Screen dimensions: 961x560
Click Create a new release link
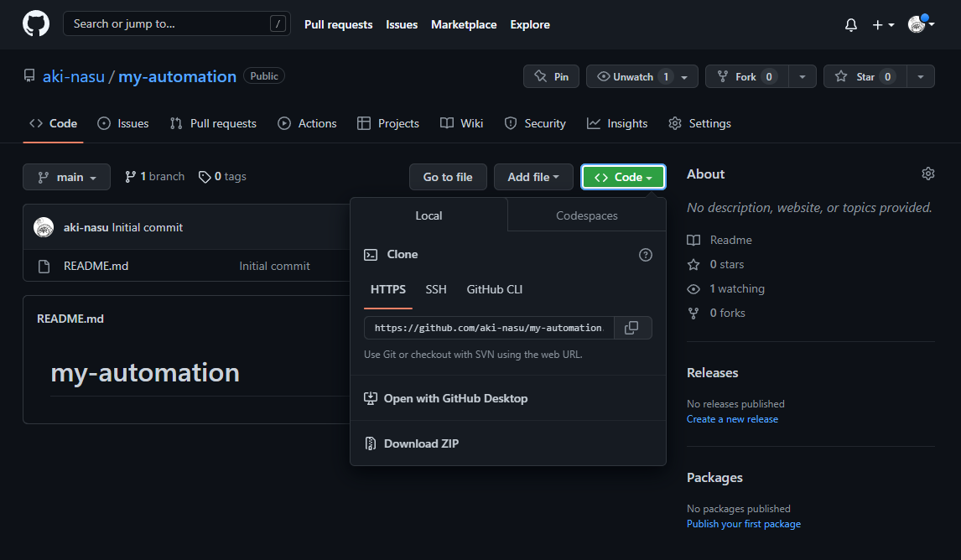tap(732, 419)
